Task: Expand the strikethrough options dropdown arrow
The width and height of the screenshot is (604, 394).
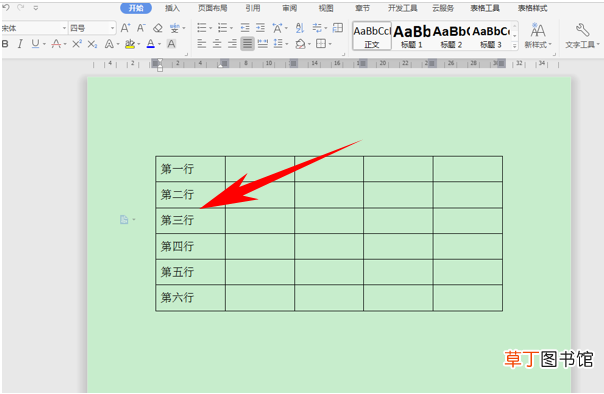Action: (x=65, y=44)
